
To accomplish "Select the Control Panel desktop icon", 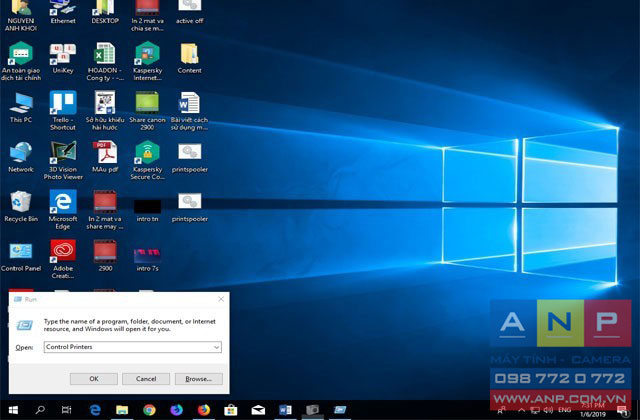I will [x=21, y=256].
